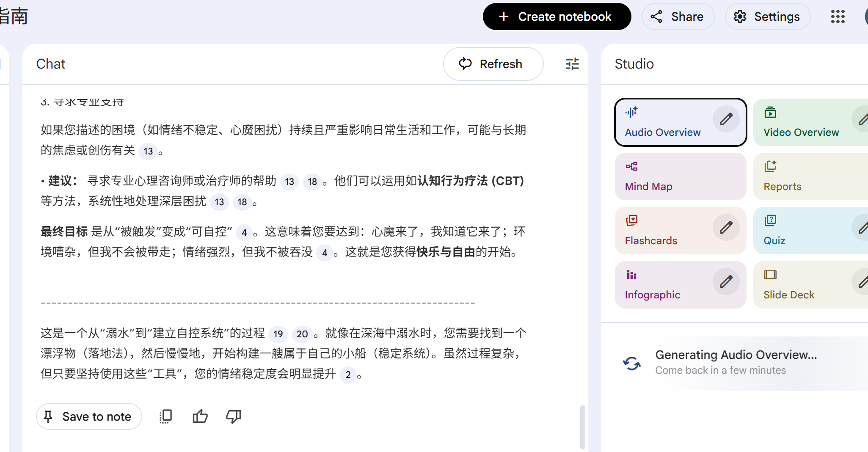
Task: Open the Google apps grid icon
Action: [x=838, y=17]
